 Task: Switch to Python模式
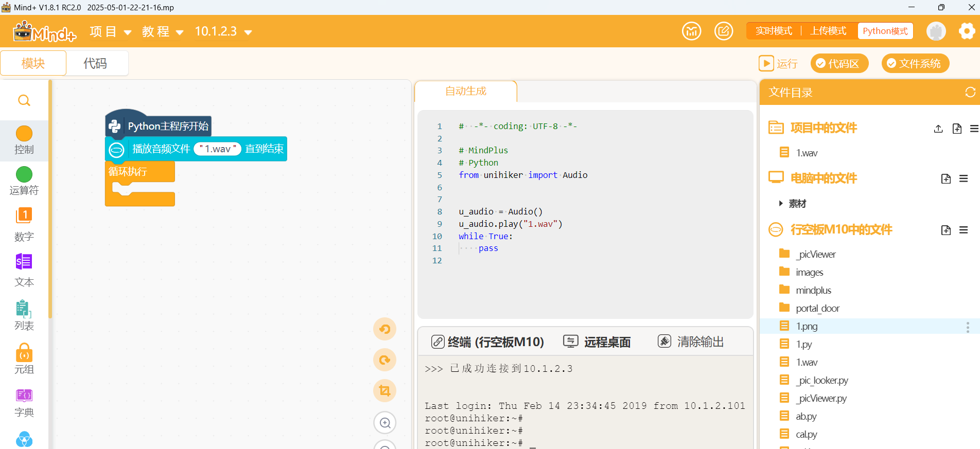pos(885,31)
